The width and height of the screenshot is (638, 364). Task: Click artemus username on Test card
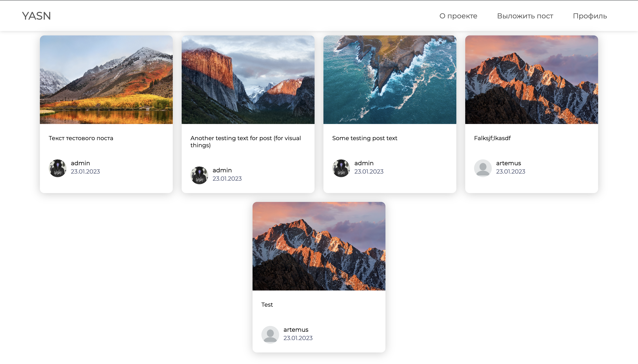tap(296, 330)
